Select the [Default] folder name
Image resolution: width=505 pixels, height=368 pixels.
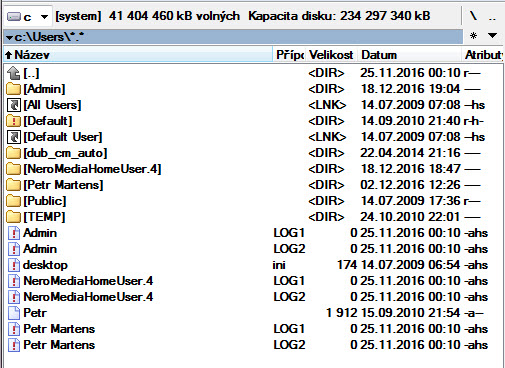(48, 121)
